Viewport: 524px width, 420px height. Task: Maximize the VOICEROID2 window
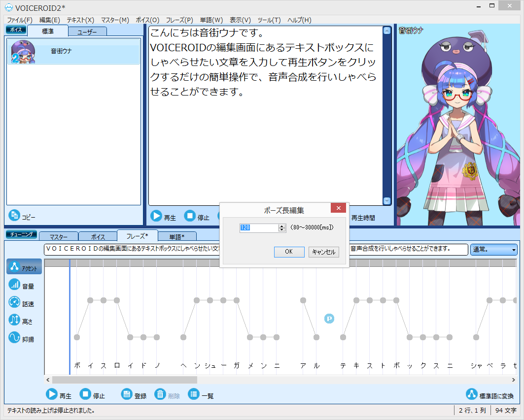[x=492, y=6]
